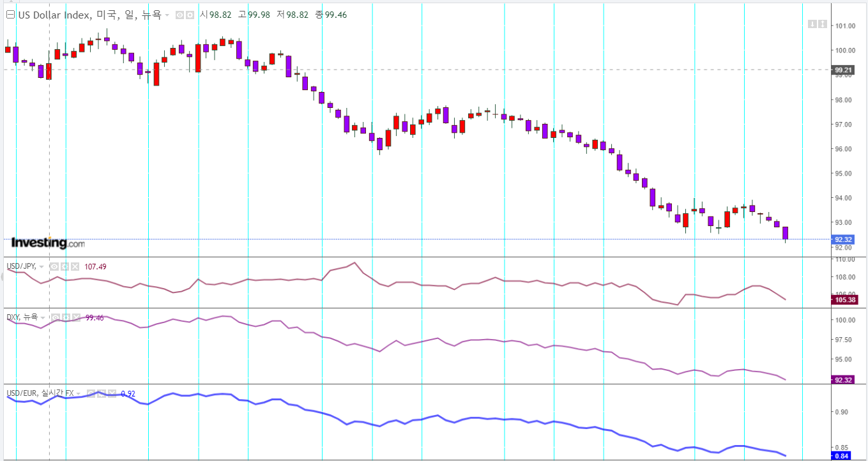Click the 97.50 tick on DXY axis
This screenshot has height=461, width=868.
pos(845,340)
